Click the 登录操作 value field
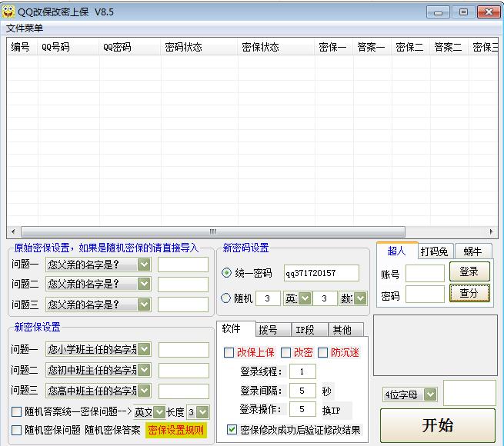Image resolution: width=504 pixels, height=446 pixels. coord(302,409)
